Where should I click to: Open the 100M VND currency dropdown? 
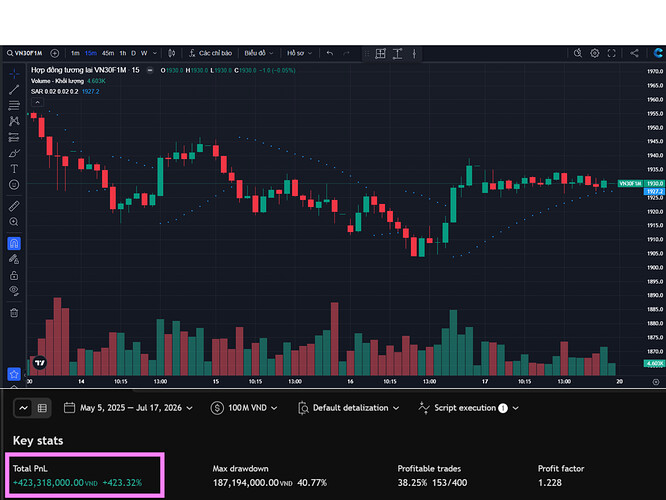point(244,408)
